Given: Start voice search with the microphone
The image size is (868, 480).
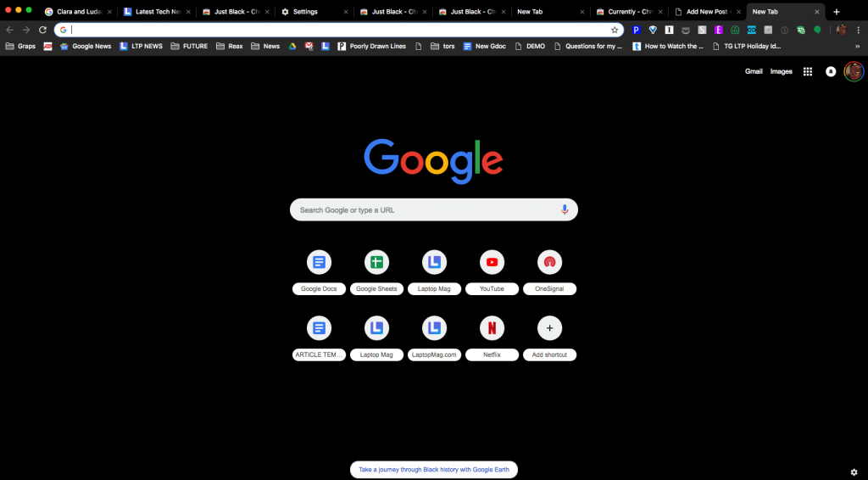Looking at the screenshot, I should tap(564, 209).
